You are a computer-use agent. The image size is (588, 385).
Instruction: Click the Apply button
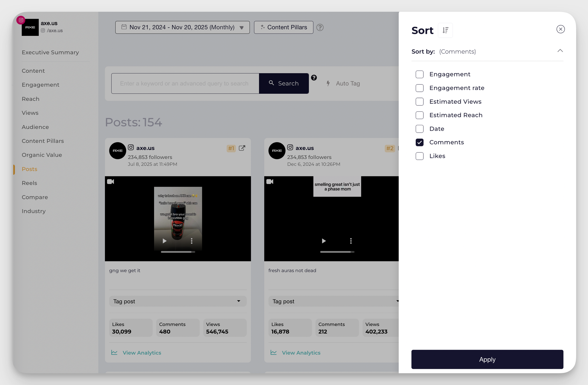pyautogui.click(x=487, y=359)
